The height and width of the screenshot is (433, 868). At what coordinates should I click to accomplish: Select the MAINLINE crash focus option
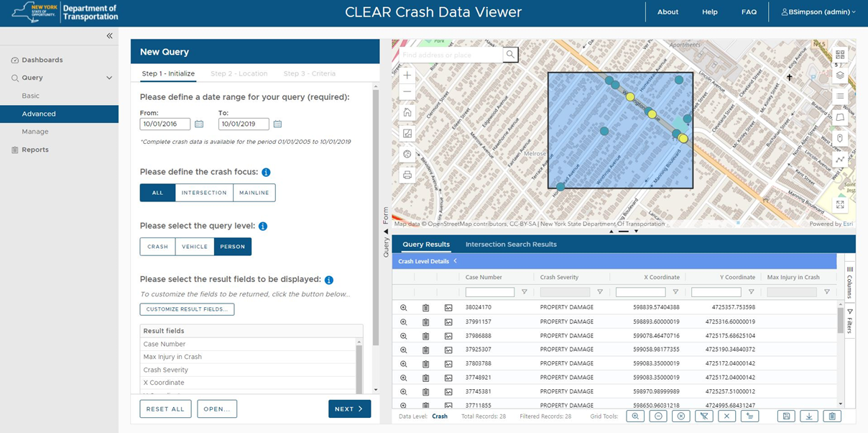pyautogui.click(x=254, y=193)
